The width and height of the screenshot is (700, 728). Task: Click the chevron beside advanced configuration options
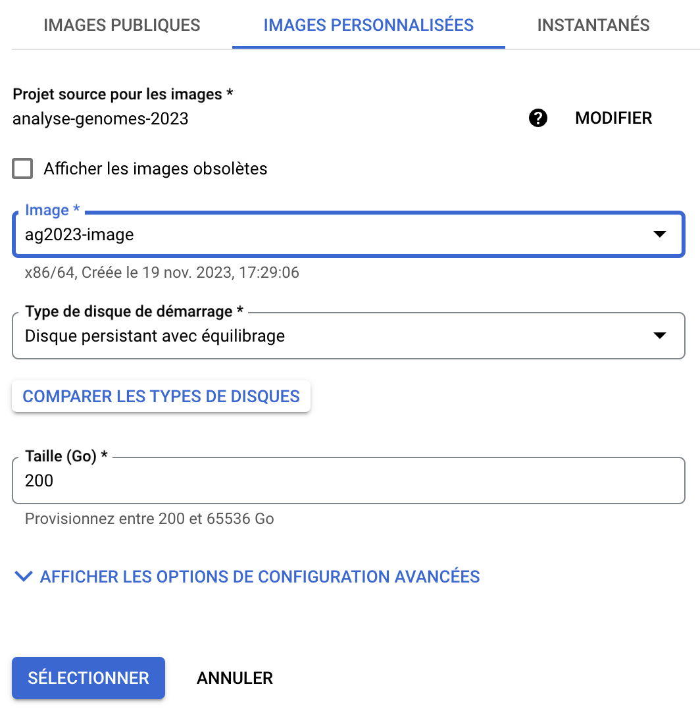[24, 577]
